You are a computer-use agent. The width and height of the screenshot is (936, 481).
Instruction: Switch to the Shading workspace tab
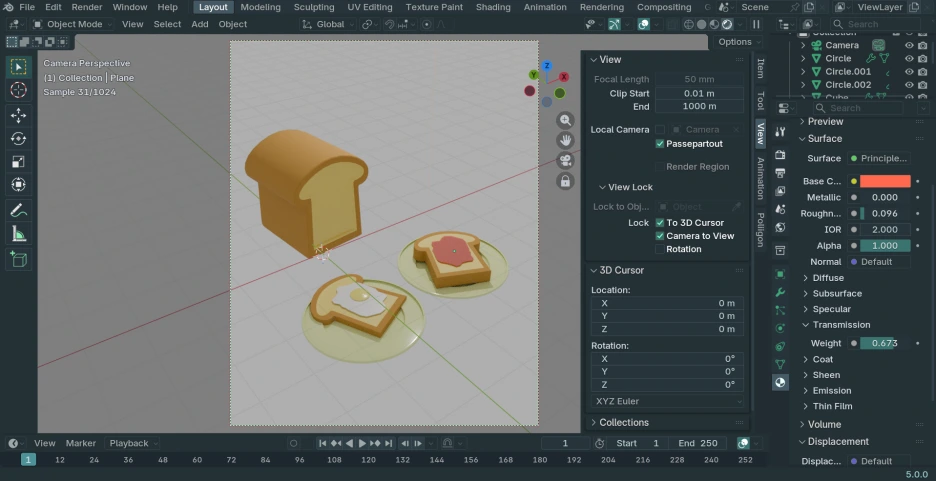tap(493, 7)
